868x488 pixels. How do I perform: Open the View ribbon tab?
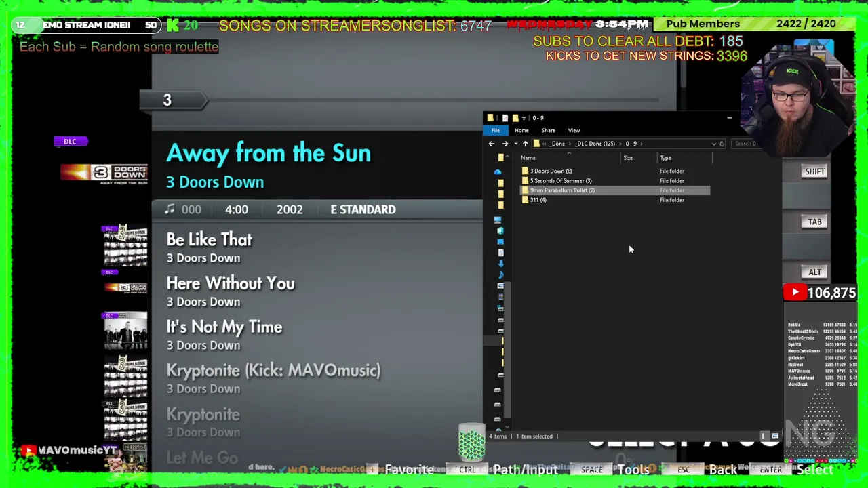(x=574, y=130)
